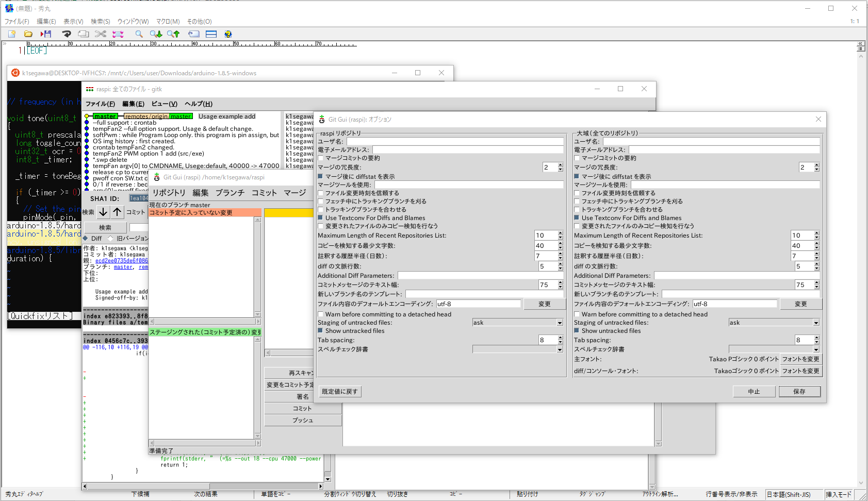Viewport: 868px width, 501px height.
Task: Open gitk ヘルプ(H) menu
Action: coord(199,104)
